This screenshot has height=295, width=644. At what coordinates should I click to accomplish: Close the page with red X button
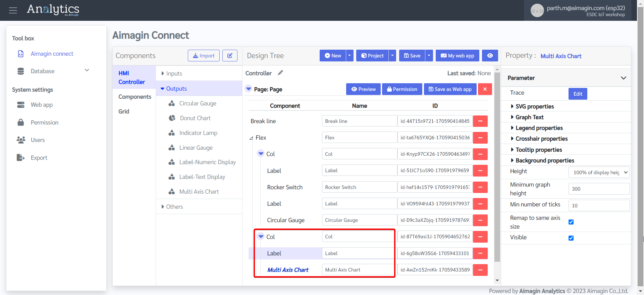coord(485,89)
